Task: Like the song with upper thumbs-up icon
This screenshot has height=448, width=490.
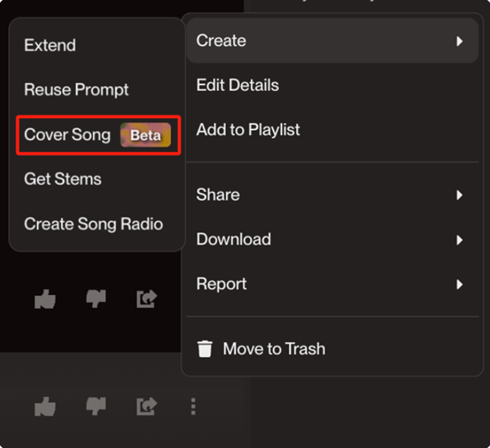Action: (45, 299)
